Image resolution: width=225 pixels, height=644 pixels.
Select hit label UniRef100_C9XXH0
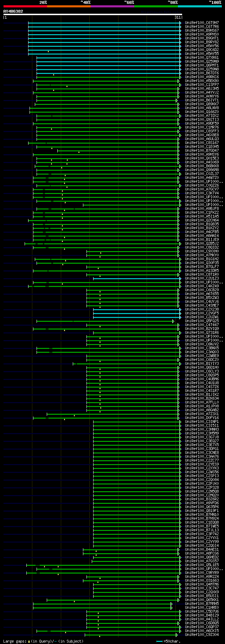tap(202, 251)
